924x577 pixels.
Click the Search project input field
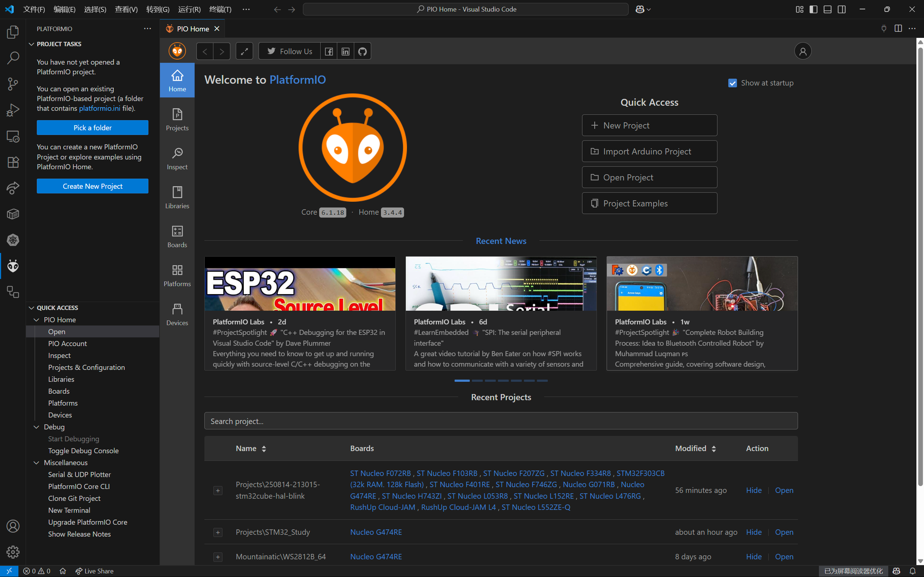point(500,421)
